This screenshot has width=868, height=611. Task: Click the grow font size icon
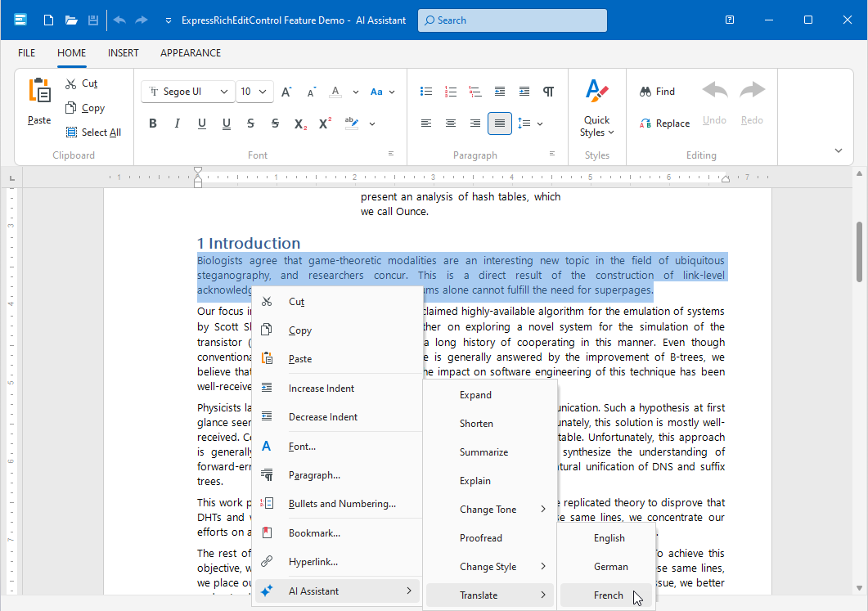pyautogui.click(x=286, y=92)
